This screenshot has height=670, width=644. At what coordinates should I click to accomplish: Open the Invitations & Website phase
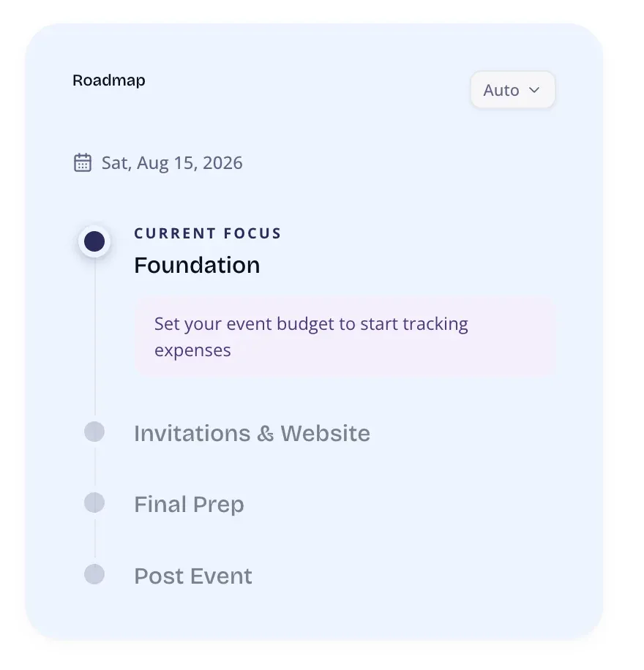click(252, 433)
